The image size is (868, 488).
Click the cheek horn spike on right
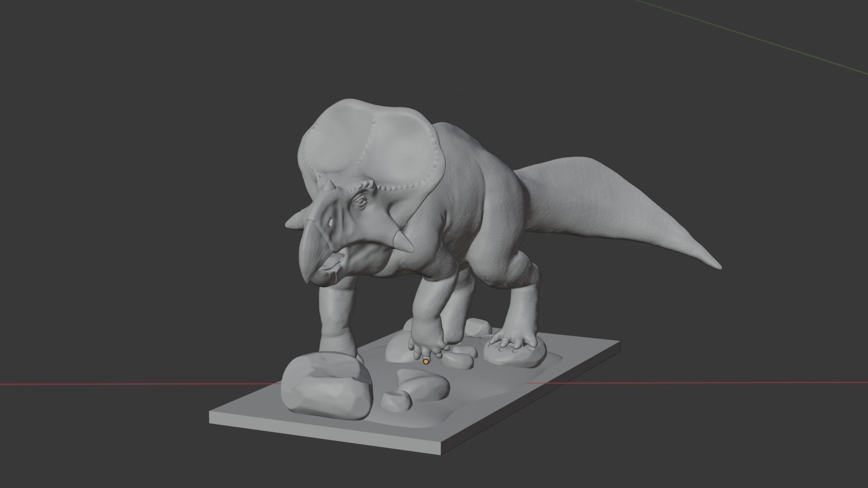tap(403, 241)
